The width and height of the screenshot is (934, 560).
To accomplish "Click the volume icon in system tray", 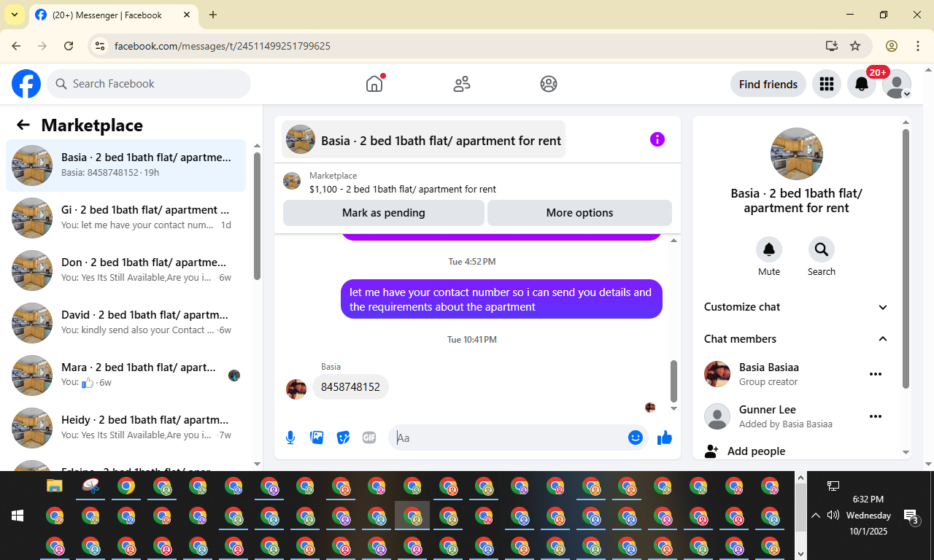I will 833,516.
